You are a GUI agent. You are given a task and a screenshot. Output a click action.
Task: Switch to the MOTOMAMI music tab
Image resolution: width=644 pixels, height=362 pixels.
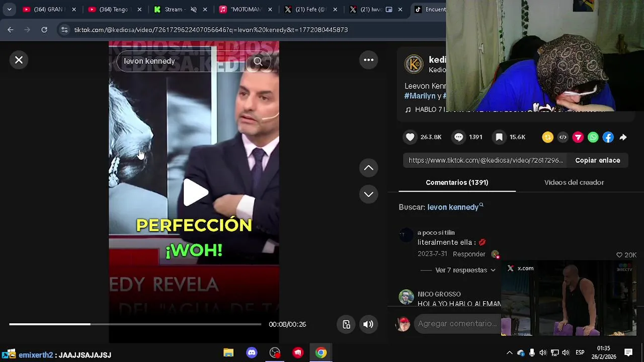pos(246,9)
